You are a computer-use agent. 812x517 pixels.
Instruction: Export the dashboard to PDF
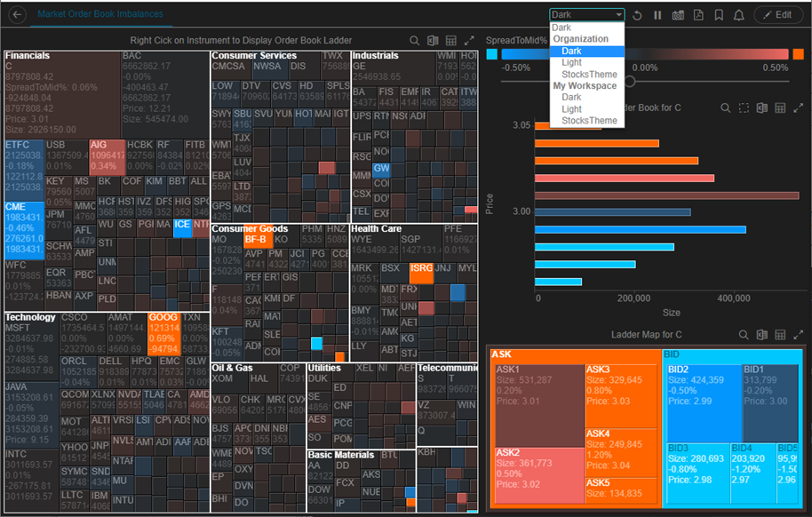coord(698,15)
